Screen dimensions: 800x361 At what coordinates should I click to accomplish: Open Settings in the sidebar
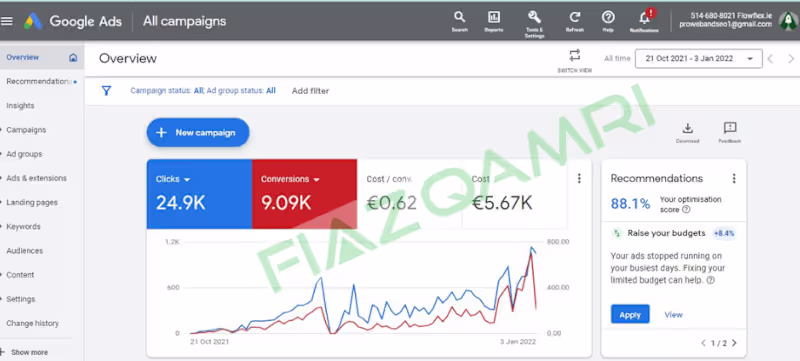click(20, 299)
